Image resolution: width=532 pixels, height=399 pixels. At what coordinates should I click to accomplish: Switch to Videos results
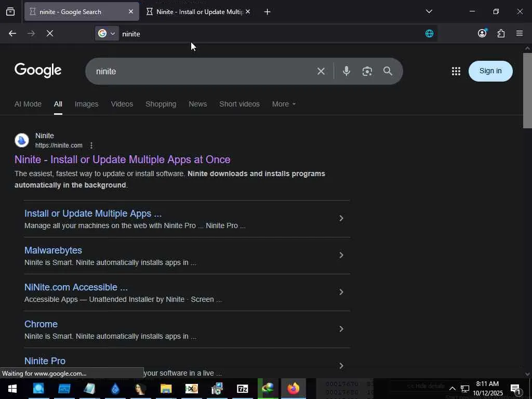click(122, 104)
